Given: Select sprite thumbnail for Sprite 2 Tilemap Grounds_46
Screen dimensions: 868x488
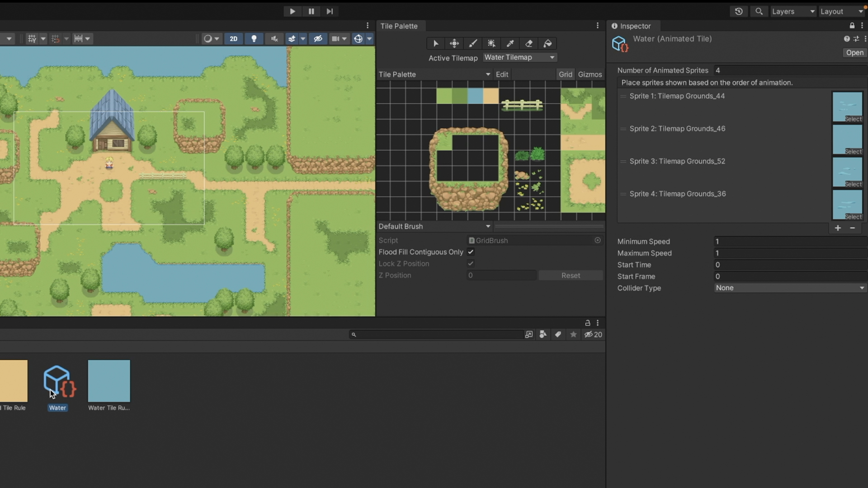Looking at the screenshot, I should 847,139.
